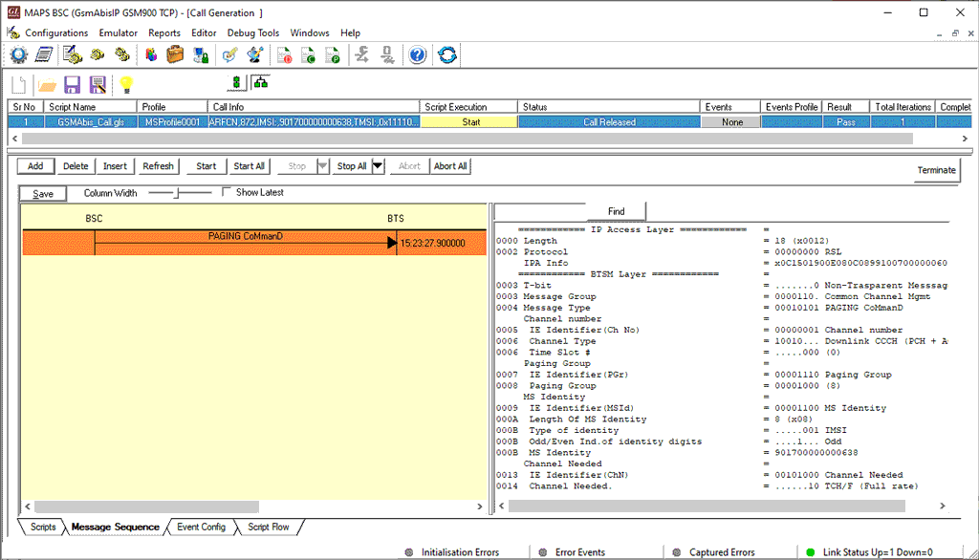Open the Debug Tools menu

click(252, 33)
